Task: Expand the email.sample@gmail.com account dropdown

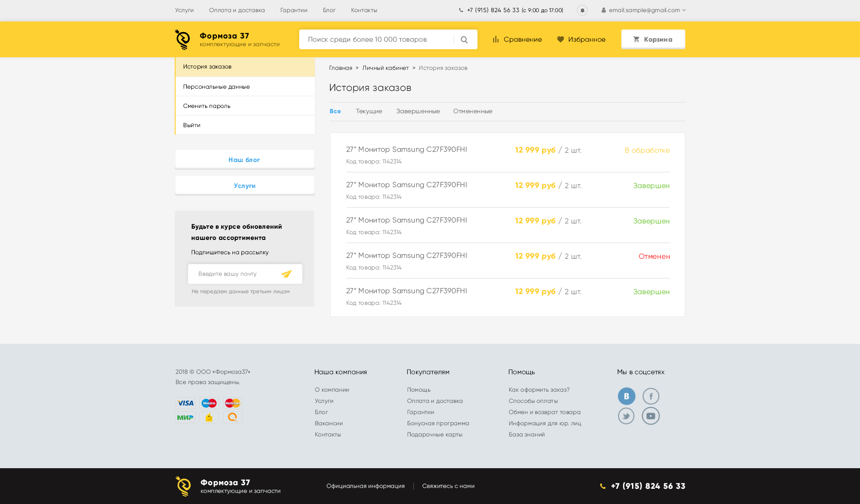Action: pyautogui.click(x=644, y=10)
